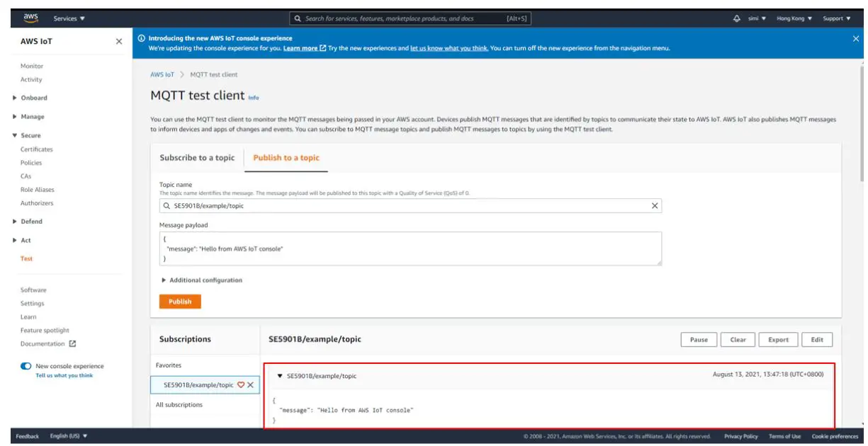Click AWS IoT breadcrumb link
The width and height of the screenshot is (868, 446).
(x=162, y=74)
